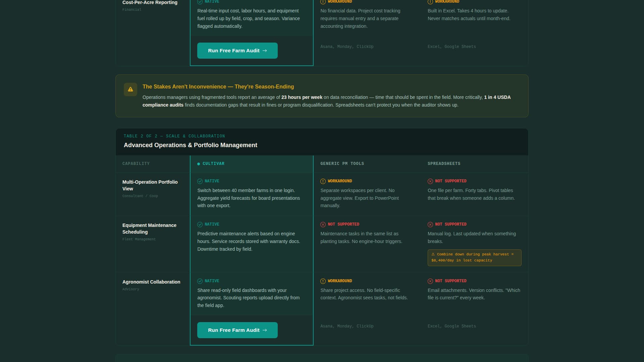Click Predictive maintenance alerts description
This screenshot has width=644, height=362.
249,241
